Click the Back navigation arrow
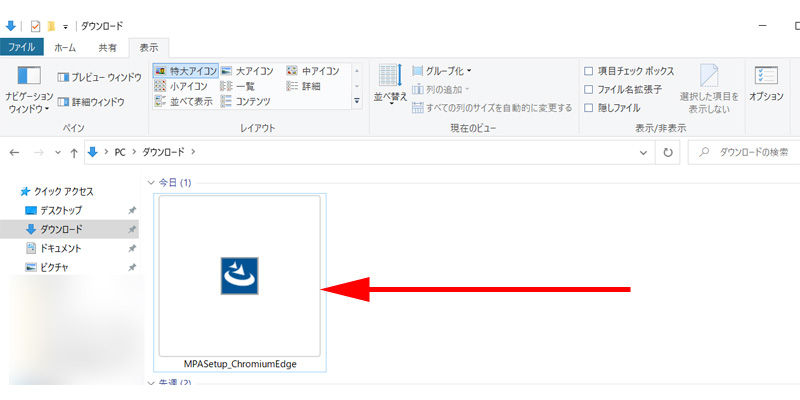The image size is (800, 400). (14, 153)
